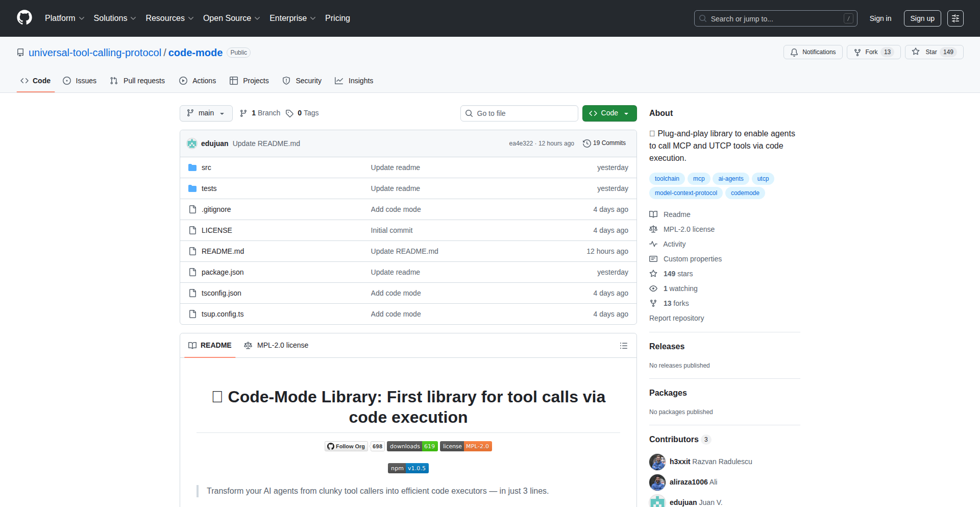Open the GitHub home page via the logo
The width and height of the screenshot is (980, 507).
tap(23, 18)
